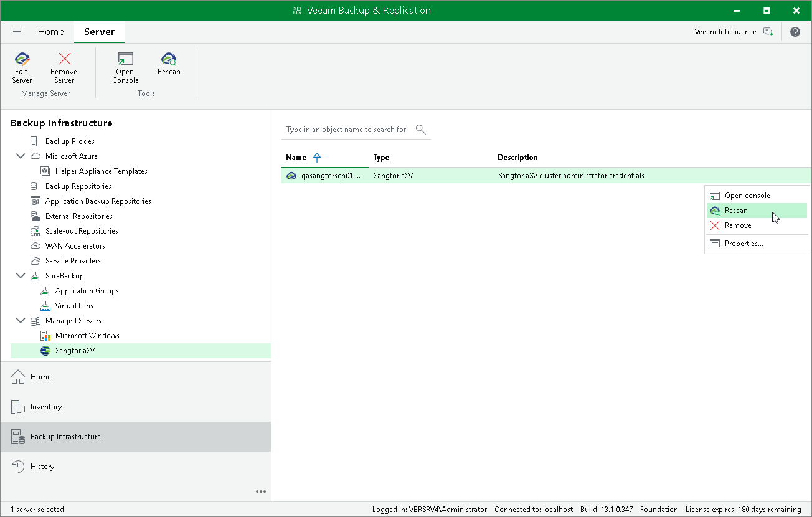Select the qasangforscp01 server row
This screenshot has height=517, width=812.
546,176
